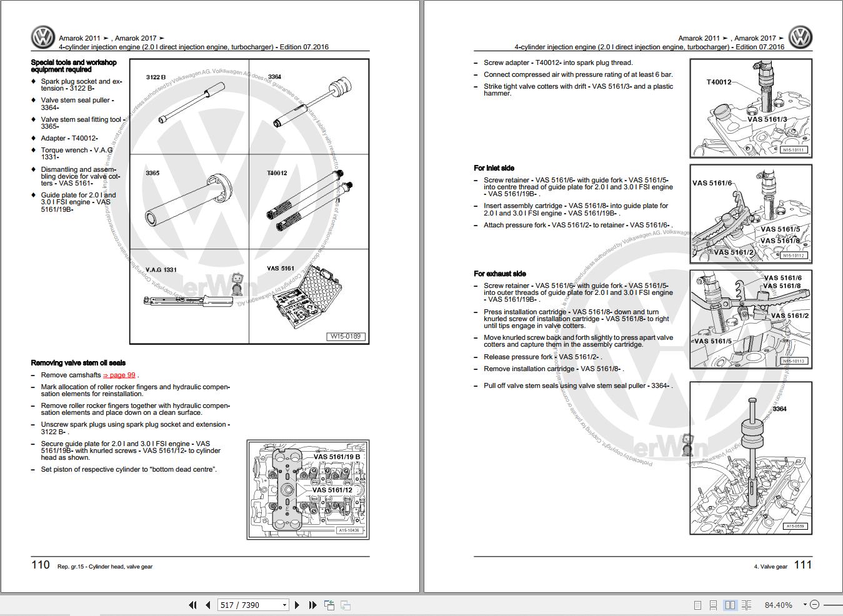Click the 84.40% zoom value
Viewport: 843px width, 616px height.
778,605
